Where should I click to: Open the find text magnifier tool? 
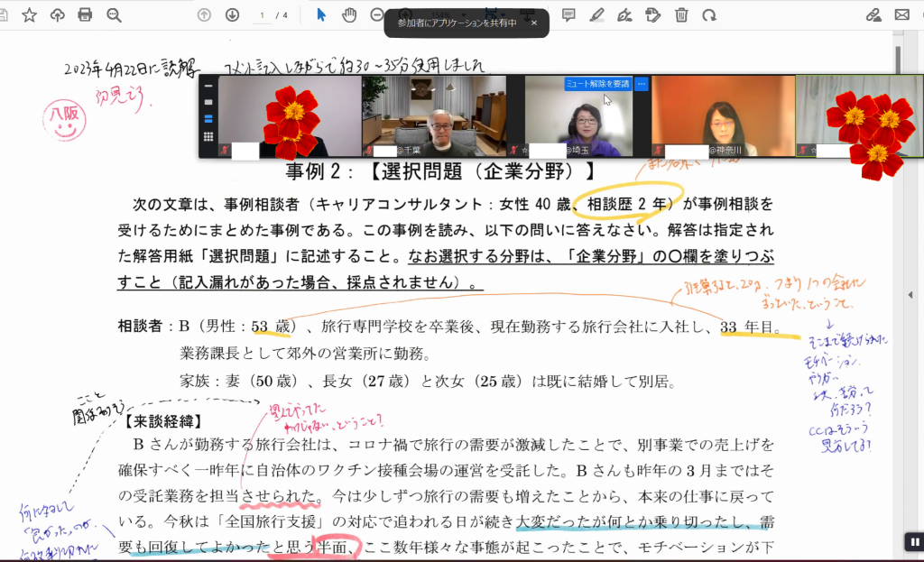pos(114,14)
